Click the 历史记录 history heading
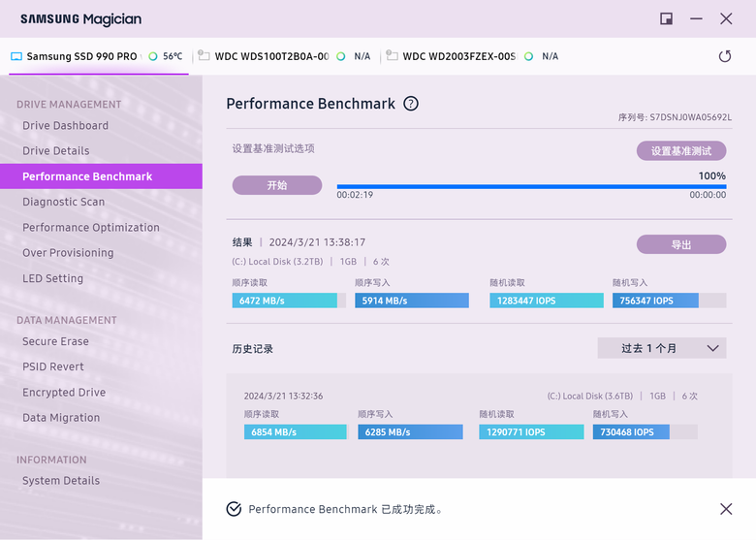This screenshot has width=756, height=540. [x=253, y=349]
